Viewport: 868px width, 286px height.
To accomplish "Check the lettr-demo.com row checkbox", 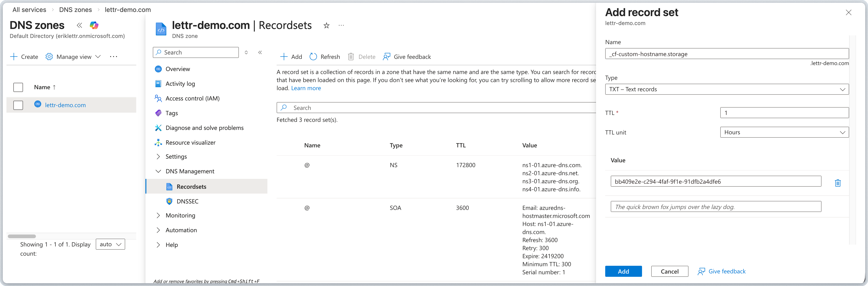I will 18,105.
